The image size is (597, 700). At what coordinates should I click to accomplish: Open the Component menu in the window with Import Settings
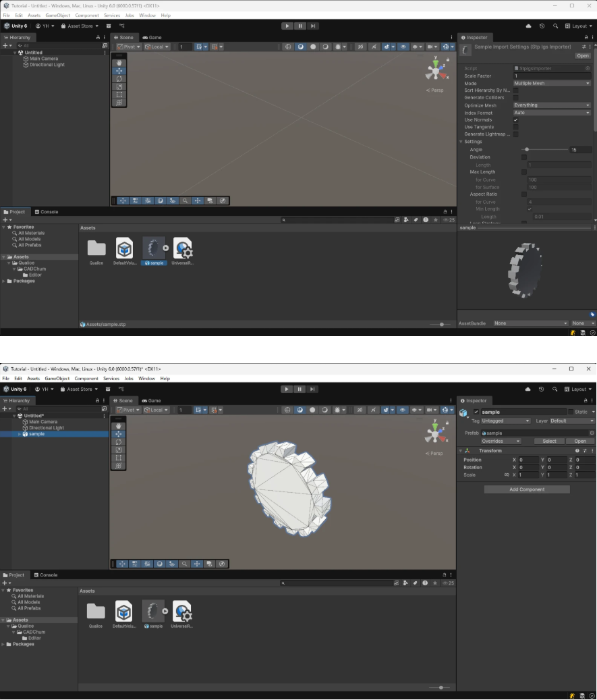[87, 15]
